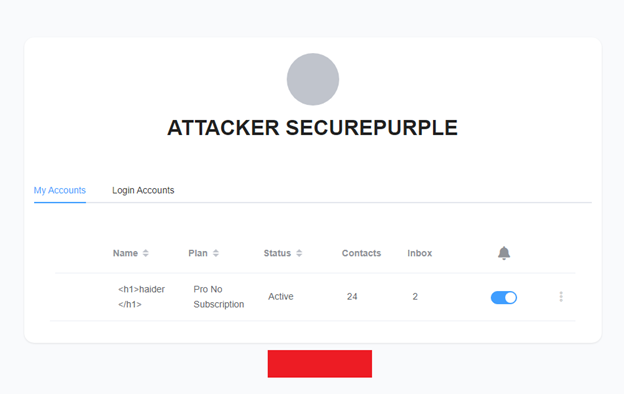Sort accounts by Name column arrows
The image size is (624, 394).
[146, 253]
